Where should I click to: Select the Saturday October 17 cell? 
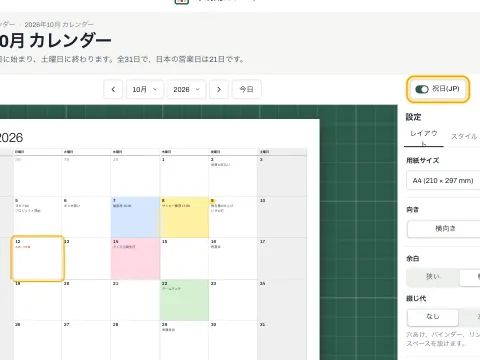[x=282, y=259]
